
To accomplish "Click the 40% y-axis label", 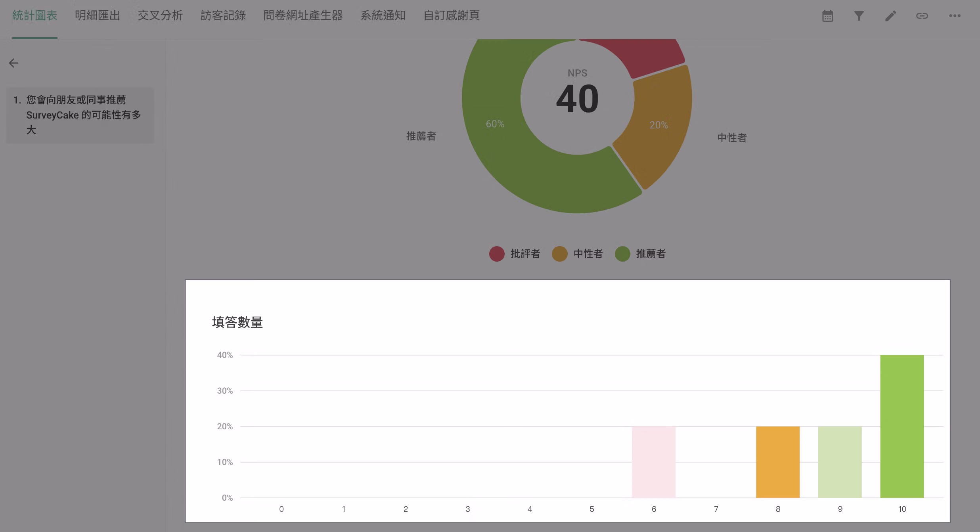I will 225,355.
